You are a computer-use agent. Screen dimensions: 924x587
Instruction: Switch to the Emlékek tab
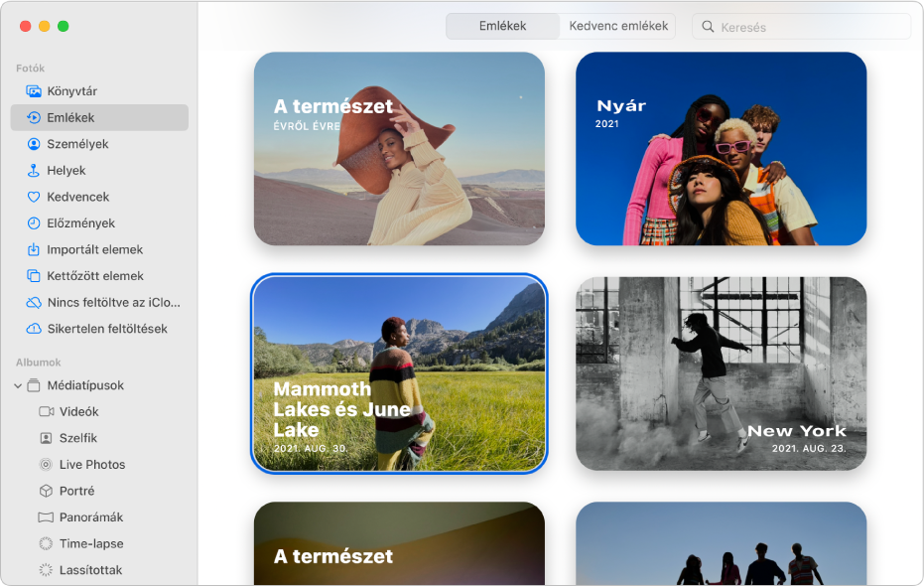pos(502,26)
